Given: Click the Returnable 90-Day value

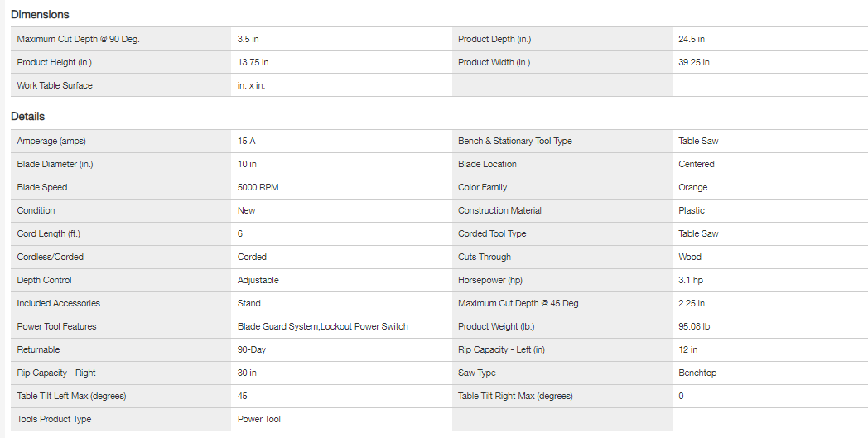Looking at the screenshot, I should tap(251, 349).
